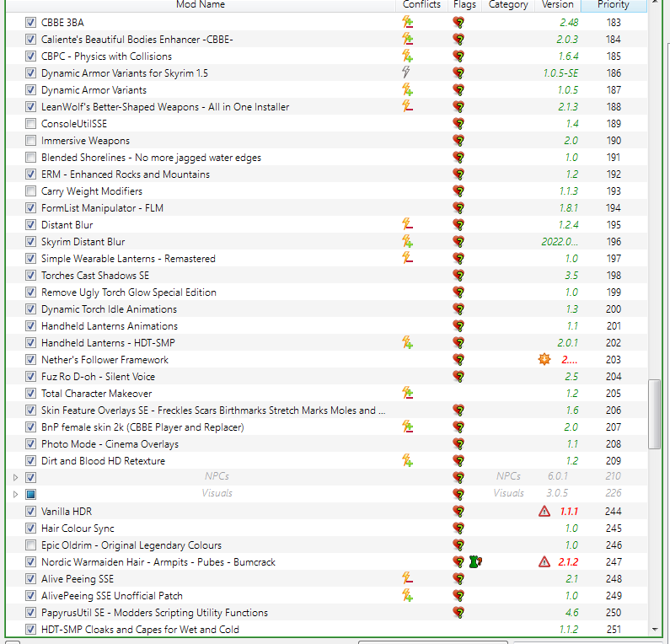Click red warning triangle for Vanilla HDR
This screenshot has width=670, height=644.
544,511
